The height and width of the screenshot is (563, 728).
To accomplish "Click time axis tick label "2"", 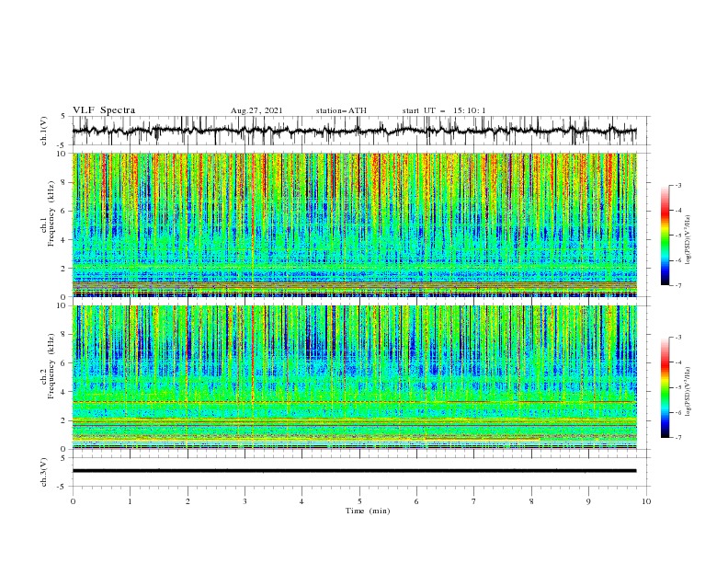I will pyautogui.click(x=188, y=501).
